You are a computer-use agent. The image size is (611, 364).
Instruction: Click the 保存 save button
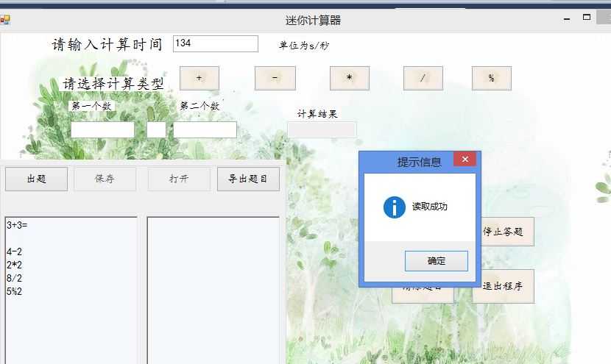[105, 179]
